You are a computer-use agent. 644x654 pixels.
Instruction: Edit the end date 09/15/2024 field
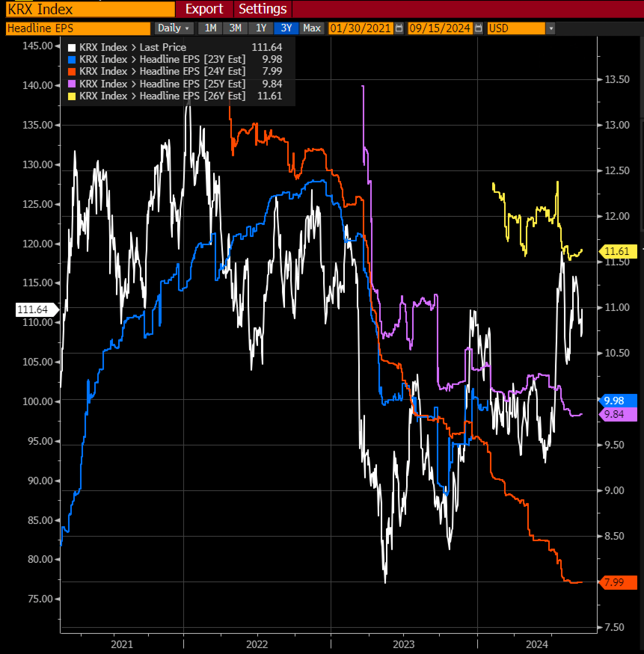pos(440,28)
